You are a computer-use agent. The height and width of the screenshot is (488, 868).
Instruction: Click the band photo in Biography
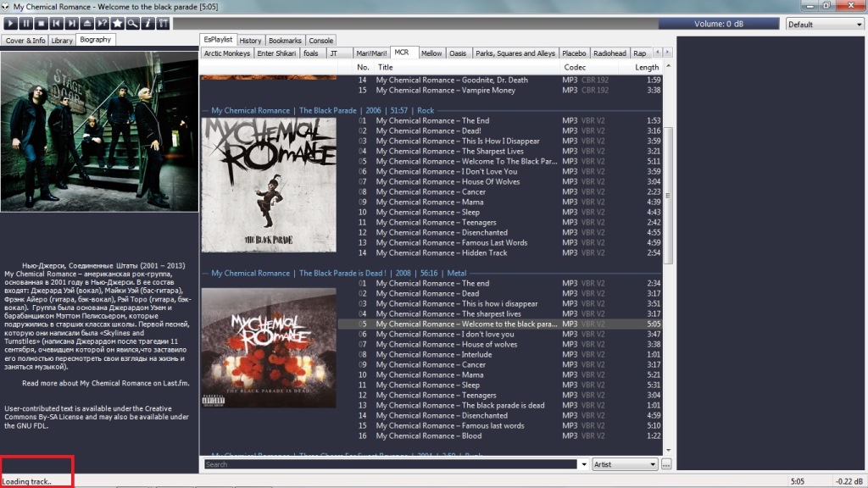[100, 131]
